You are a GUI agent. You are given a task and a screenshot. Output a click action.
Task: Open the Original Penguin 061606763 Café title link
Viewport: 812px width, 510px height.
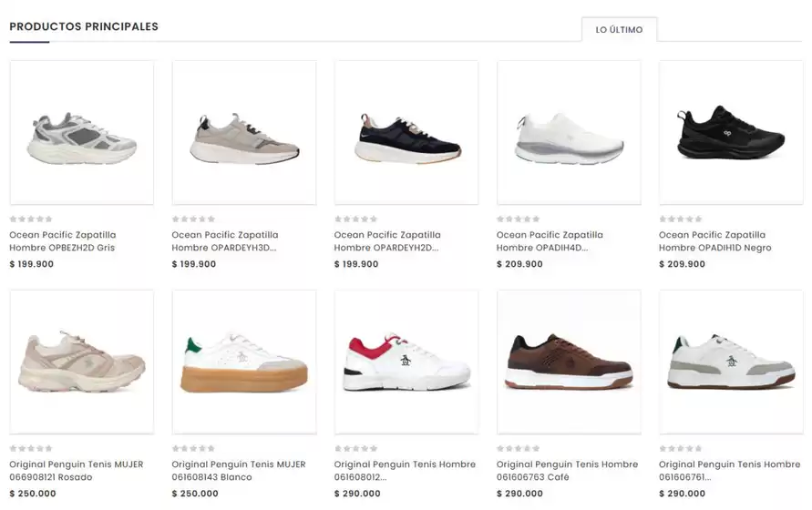[x=567, y=471]
